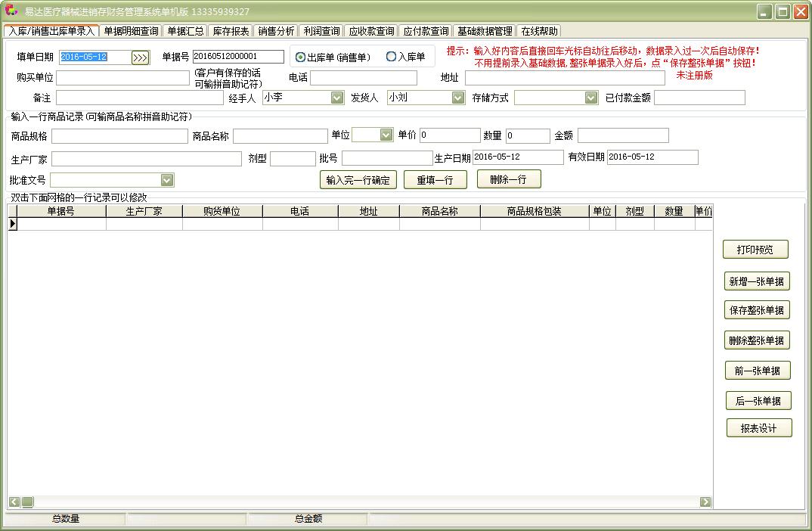
Task: Click the 输入完一行确定 button
Action: [358, 180]
